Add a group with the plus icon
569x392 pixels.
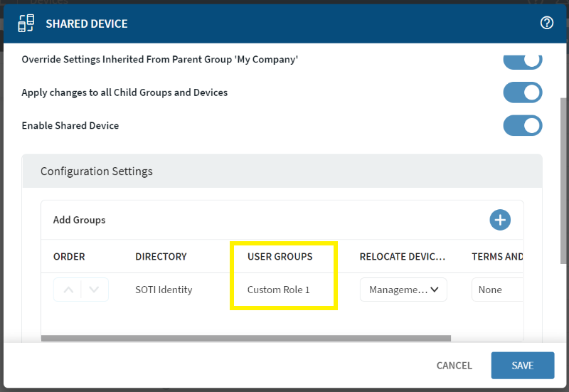[x=500, y=220]
